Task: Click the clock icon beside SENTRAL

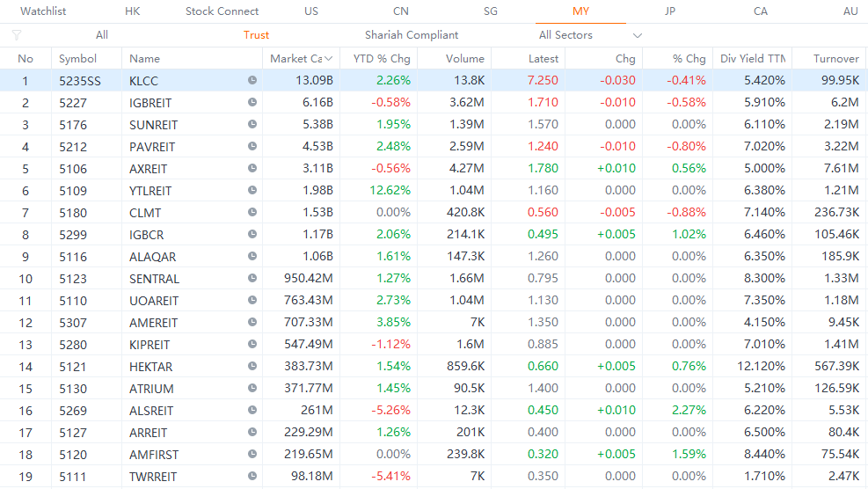Action: coord(252,278)
